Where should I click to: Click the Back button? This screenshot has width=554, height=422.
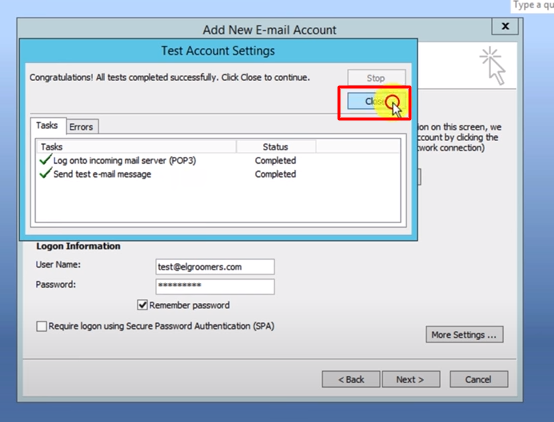pyautogui.click(x=351, y=379)
